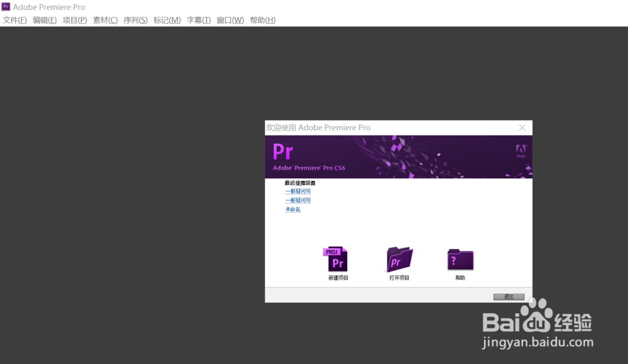
Task: Open the 一般疑问句 link directly under 最近使用项目 heading
Action: pyautogui.click(x=298, y=191)
